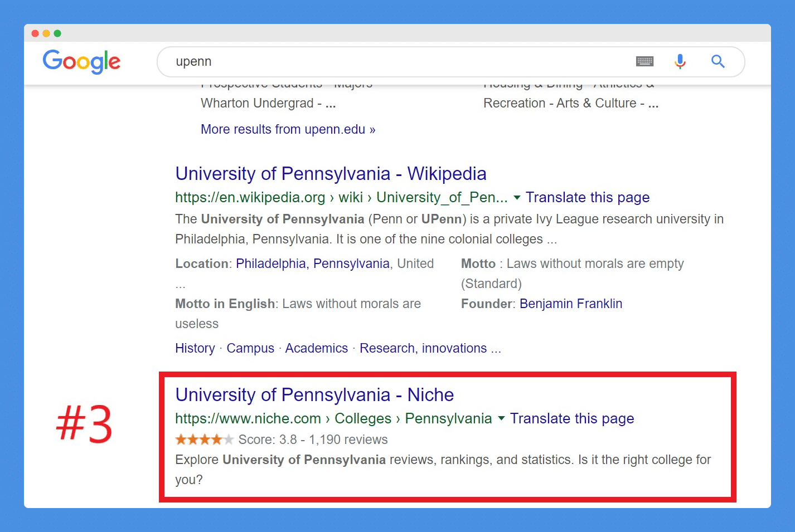Translate the Wikipedia result page
This screenshot has width=795, height=532.
click(588, 197)
